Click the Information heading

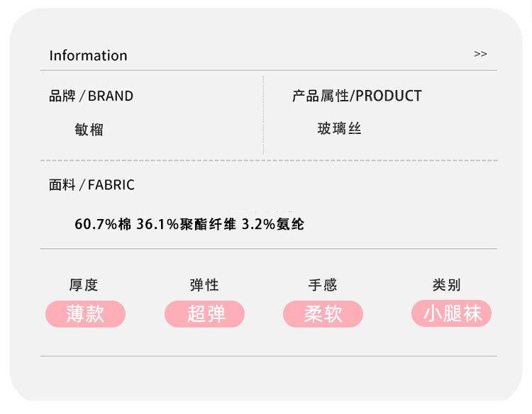[x=88, y=55]
